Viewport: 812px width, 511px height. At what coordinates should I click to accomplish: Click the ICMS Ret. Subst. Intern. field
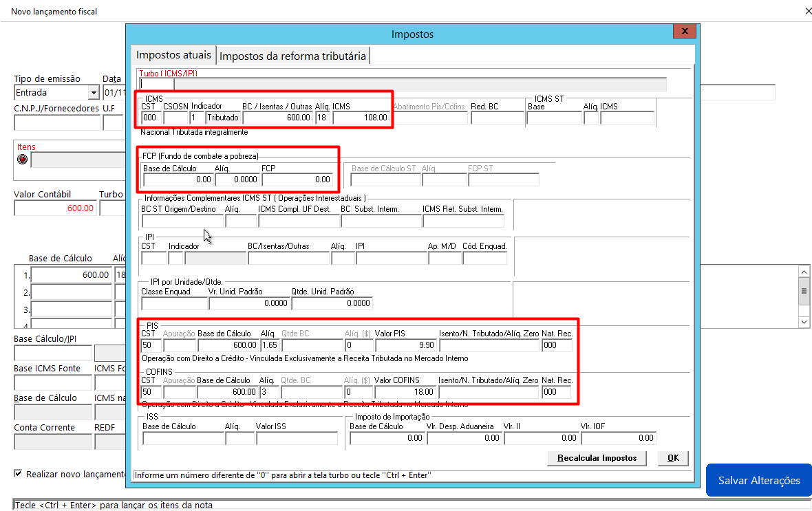pyautogui.click(x=463, y=221)
